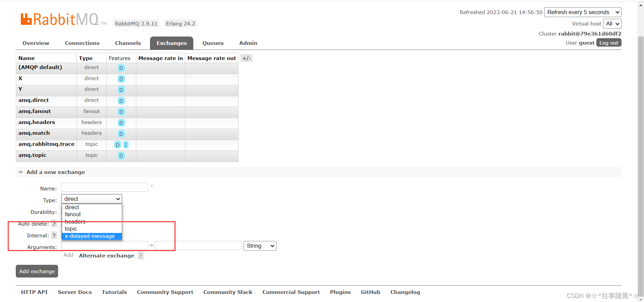Switch to the Admin tab
The image size is (644, 302).
click(248, 43)
